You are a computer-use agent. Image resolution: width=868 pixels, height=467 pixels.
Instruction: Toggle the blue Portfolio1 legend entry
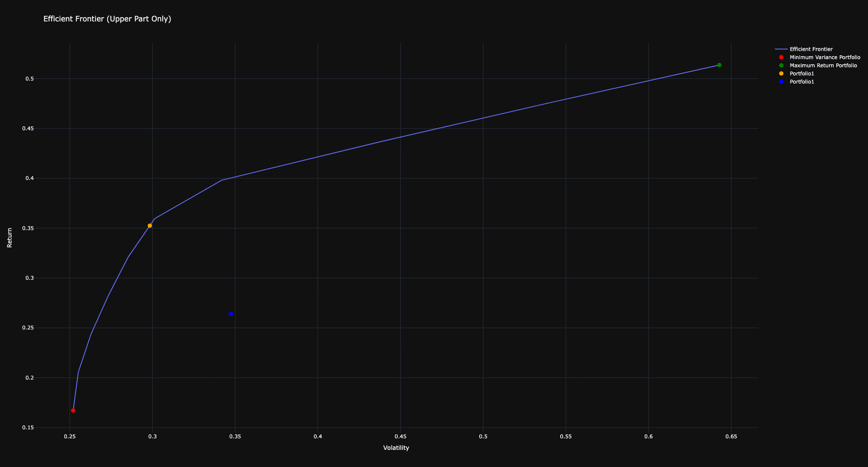click(x=802, y=82)
